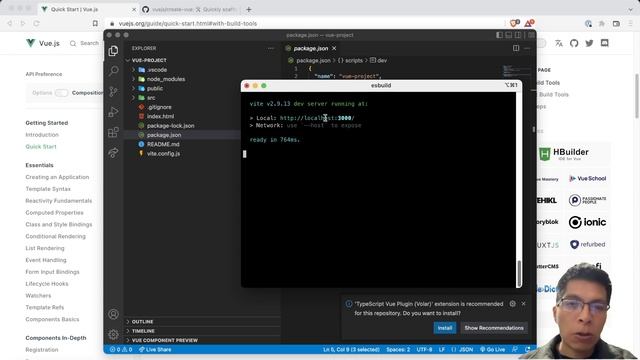
Task: Open Run and Debug view in activity bar
Action: (x=113, y=111)
